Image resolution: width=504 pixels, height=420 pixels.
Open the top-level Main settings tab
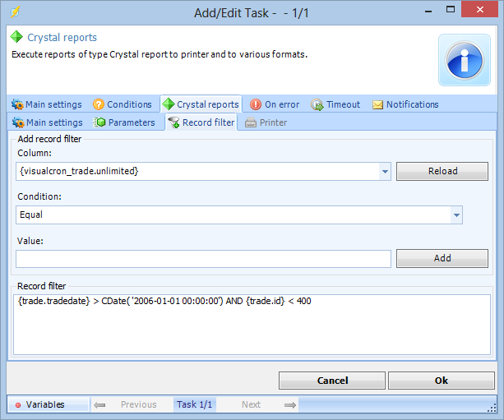tap(46, 104)
